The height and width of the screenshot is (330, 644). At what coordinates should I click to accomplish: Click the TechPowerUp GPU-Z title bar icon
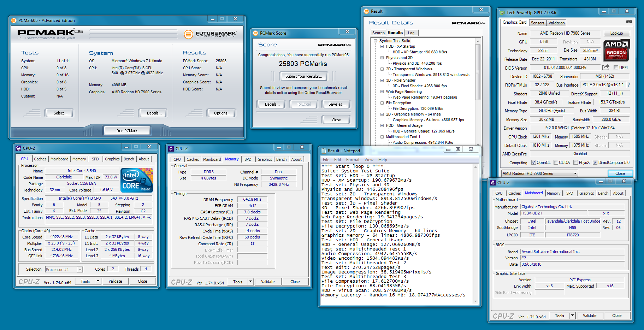click(x=502, y=13)
